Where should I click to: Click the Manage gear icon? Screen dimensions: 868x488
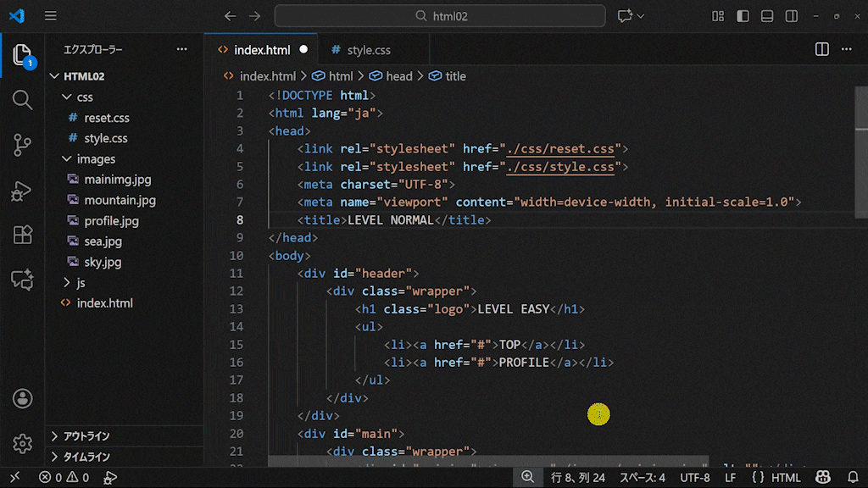click(23, 443)
